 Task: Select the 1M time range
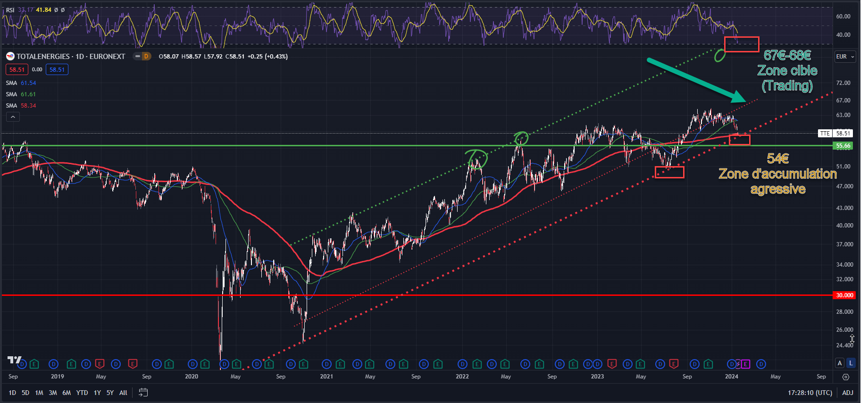[x=39, y=393]
